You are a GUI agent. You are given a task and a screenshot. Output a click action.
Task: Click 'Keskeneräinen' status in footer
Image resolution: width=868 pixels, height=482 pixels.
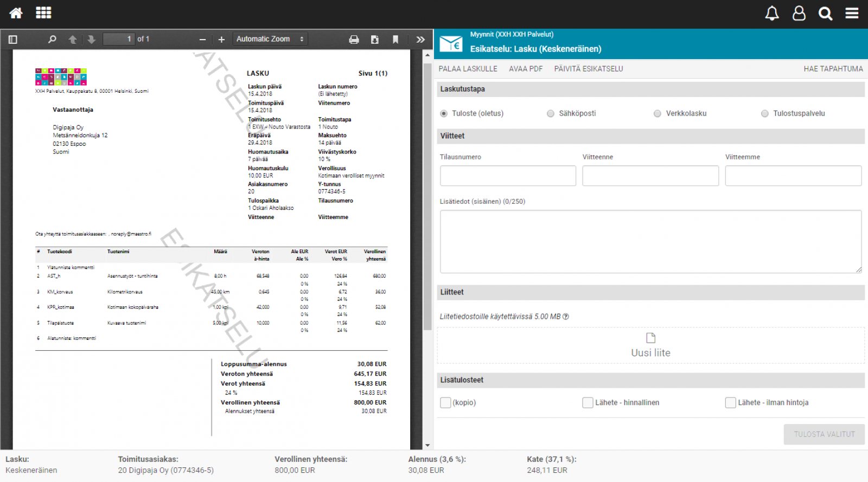point(31,470)
